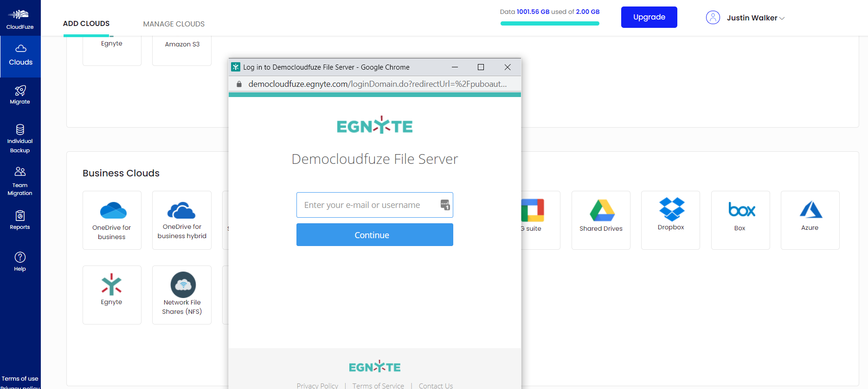This screenshot has height=389, width=868.
Task: Click the password manager icon in the username field
Action: click(x=445, y=205)
